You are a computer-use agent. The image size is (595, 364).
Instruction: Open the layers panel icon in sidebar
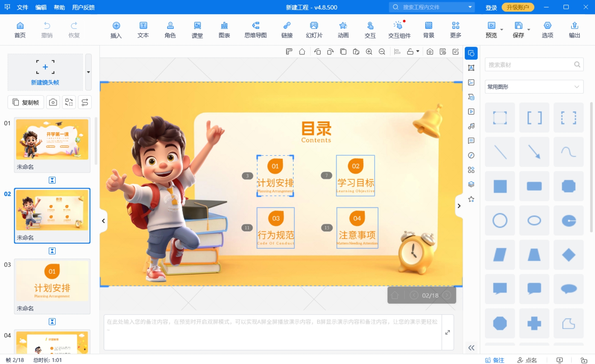pyautogui.click(x=471, y=185)
